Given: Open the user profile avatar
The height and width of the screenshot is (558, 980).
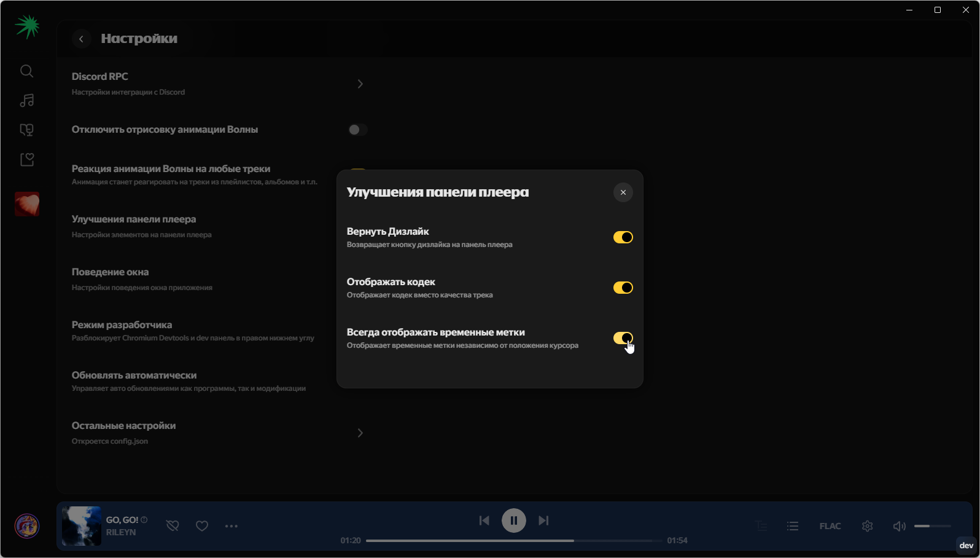Looking at the screenshot, I should (27, 526).
